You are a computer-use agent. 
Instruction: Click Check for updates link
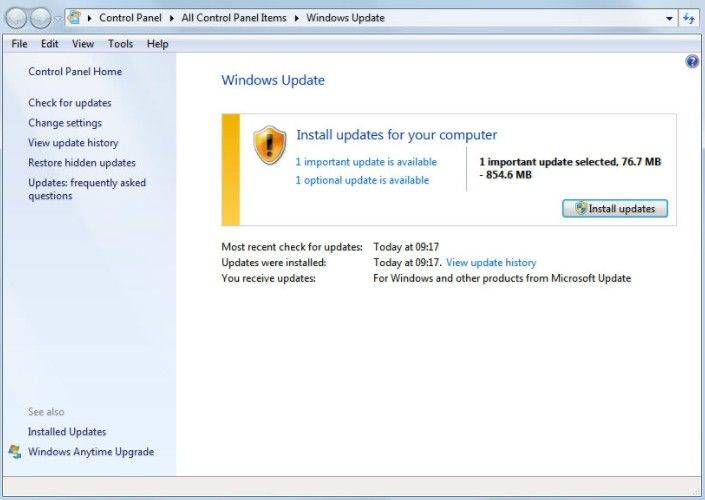[70, 103]
